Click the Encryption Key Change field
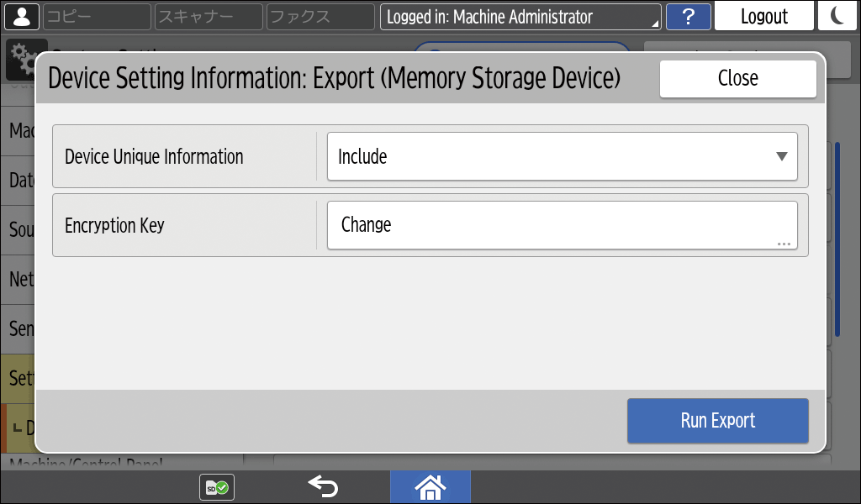 [561, 225]
